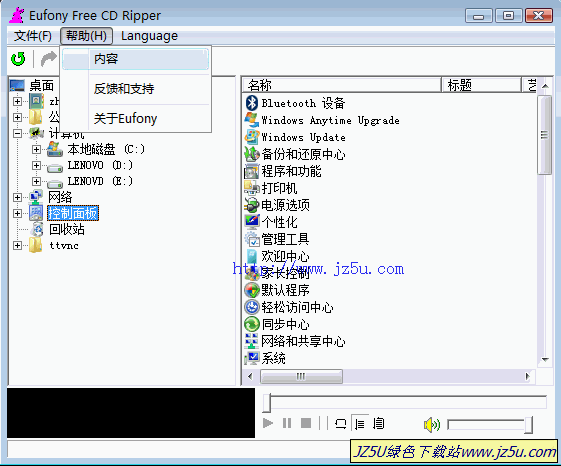
Task: Toggle the repeat loop button
Action: tap(341, 424)
